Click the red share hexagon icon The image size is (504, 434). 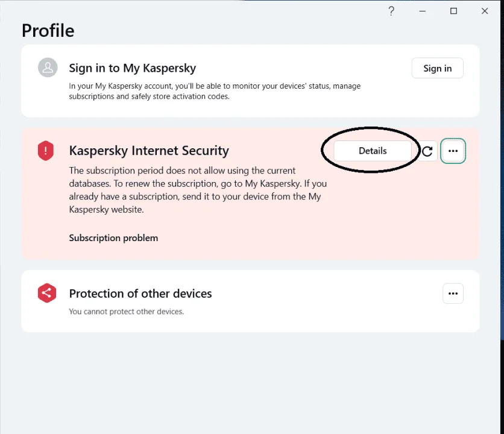(x=47, y=293)
